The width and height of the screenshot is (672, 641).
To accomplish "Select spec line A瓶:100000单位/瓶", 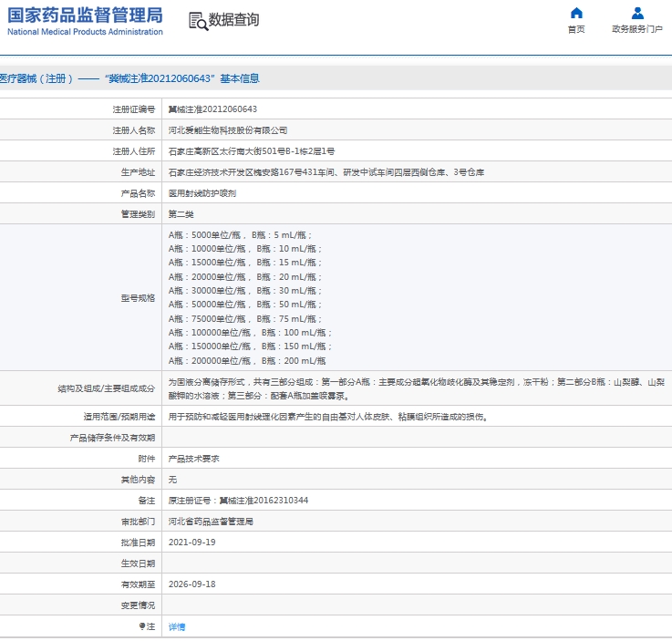I will (250, 333).
